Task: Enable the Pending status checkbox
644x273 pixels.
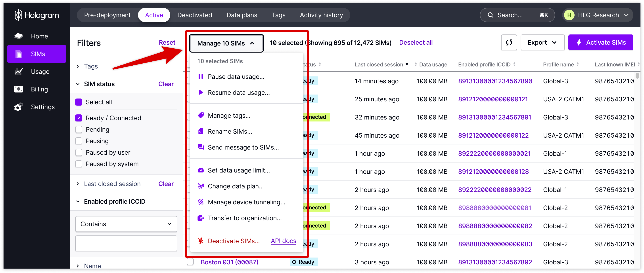Action: click(79, 129)
